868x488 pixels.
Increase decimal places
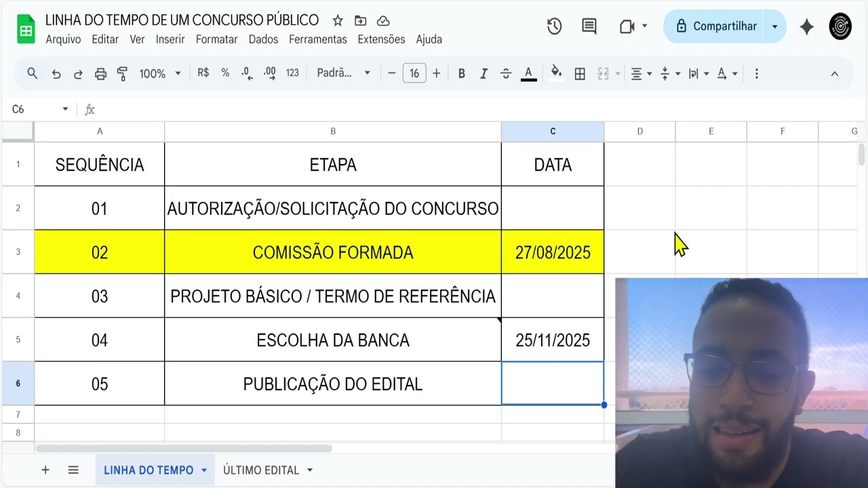click(x=269, y=73)
